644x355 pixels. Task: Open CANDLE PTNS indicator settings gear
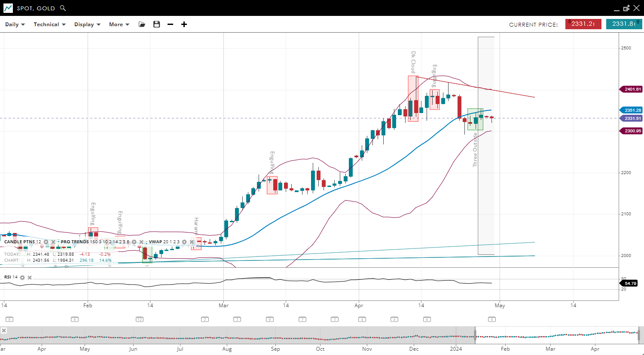click(46, 242)
